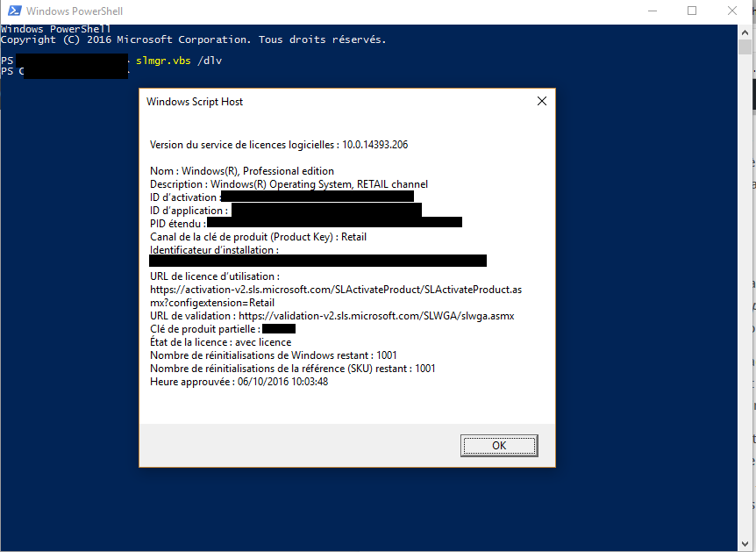This screenshot has width=756, height=552.
Task: Click the 'slmgr.vbs /dlv' command text
Action: 179,61
